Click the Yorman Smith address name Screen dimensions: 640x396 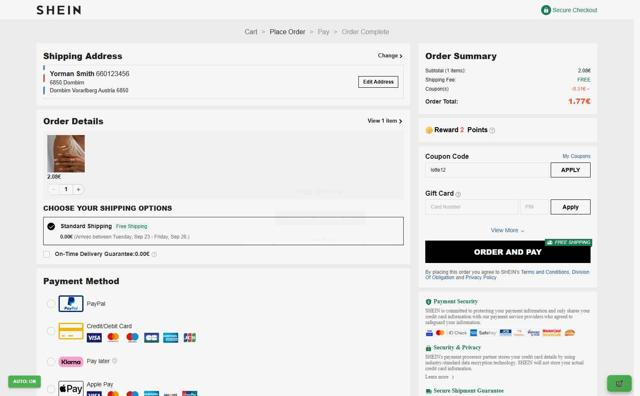point(72,73)
